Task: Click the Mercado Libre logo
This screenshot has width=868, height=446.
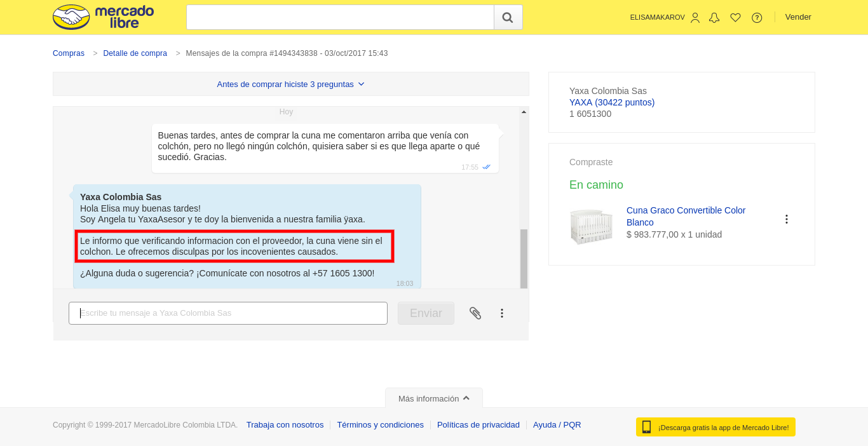Action: pos(104,17)
